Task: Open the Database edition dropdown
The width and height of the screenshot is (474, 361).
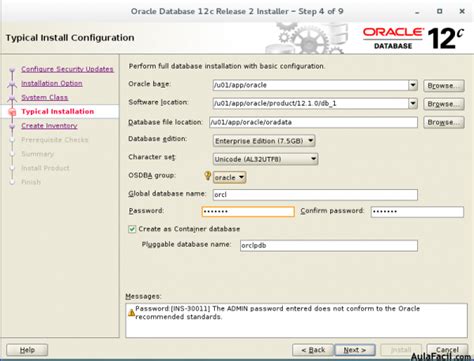Action: click(264, 141)
